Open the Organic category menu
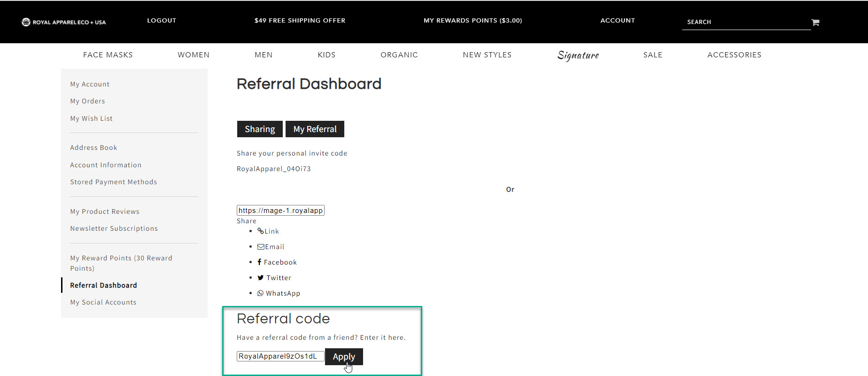The width and height of the screenshot is (868, 376). click(x=399, y=55)
